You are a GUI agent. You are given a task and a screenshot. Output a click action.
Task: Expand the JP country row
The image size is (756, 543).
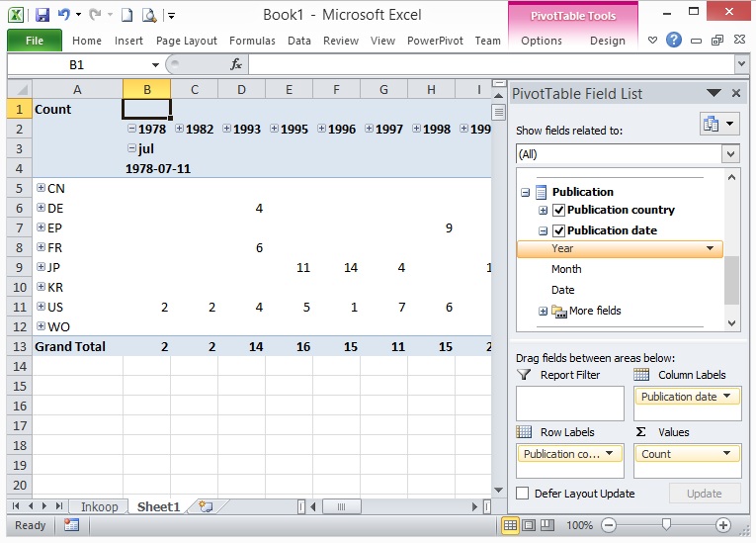[41, 267]
